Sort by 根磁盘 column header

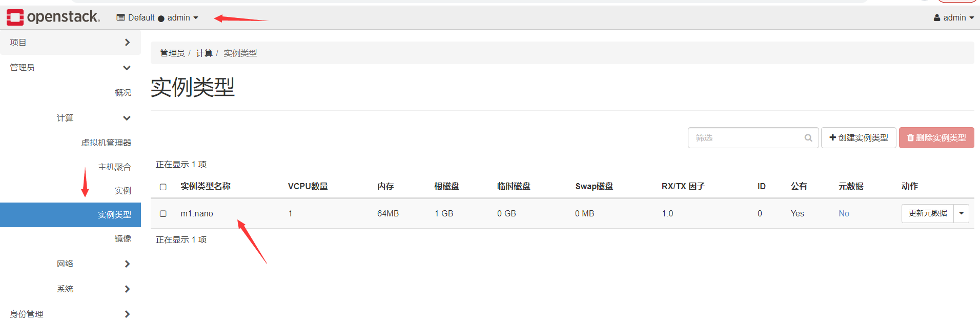[446, 186]
